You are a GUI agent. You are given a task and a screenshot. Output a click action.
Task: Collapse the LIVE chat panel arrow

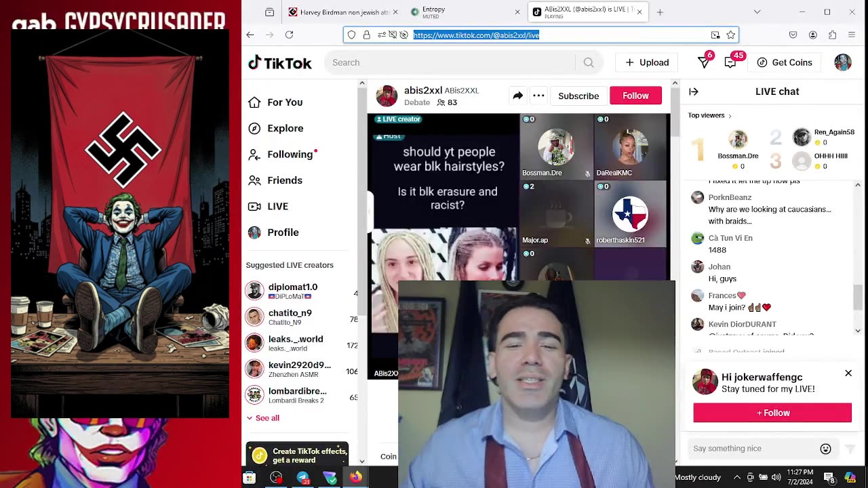[x=694, y=91]
